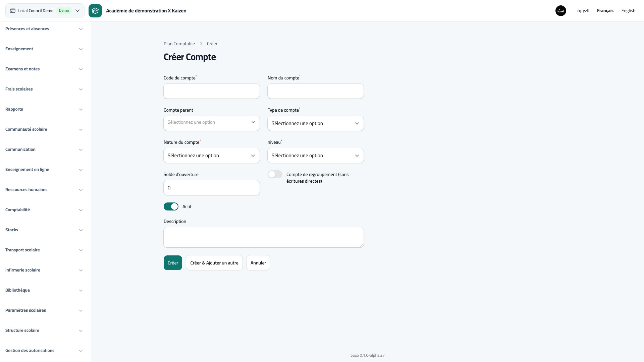Open the niveau dropdown

[x=316, y=156]
